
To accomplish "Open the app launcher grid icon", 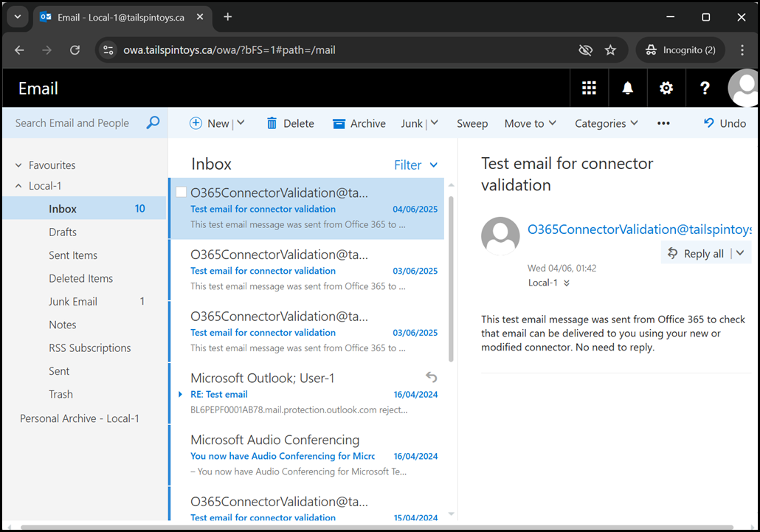I will (x=589, y=89).
